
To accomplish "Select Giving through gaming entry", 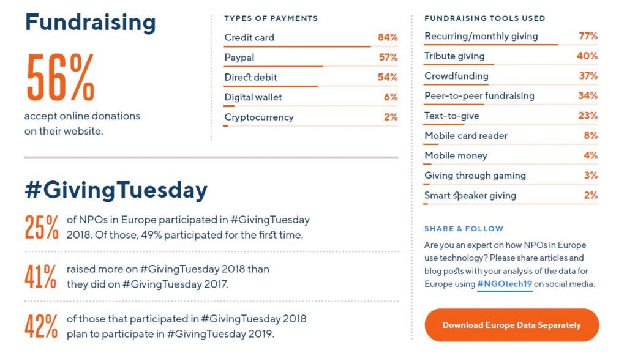I will [511, 176].
